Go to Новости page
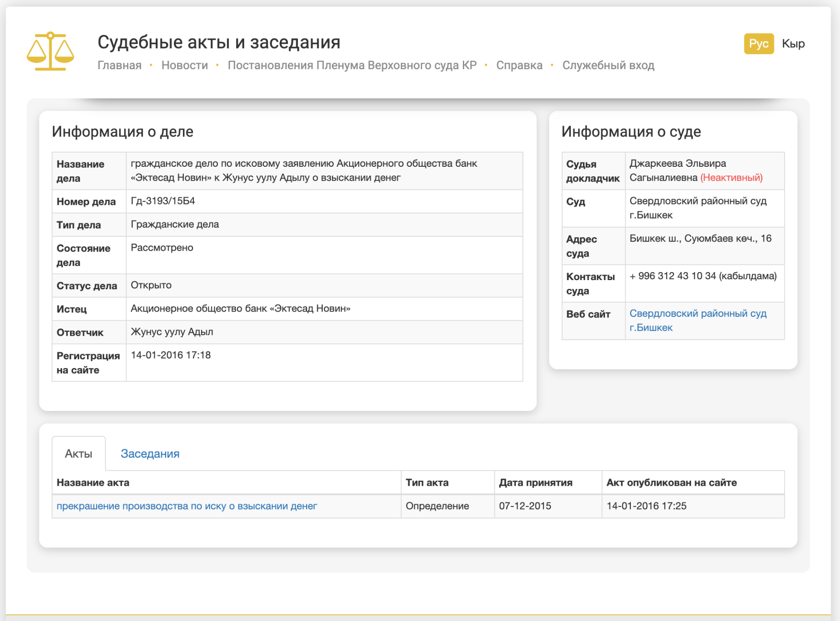Viewport: 840px width, 621px height. point(184,65)
